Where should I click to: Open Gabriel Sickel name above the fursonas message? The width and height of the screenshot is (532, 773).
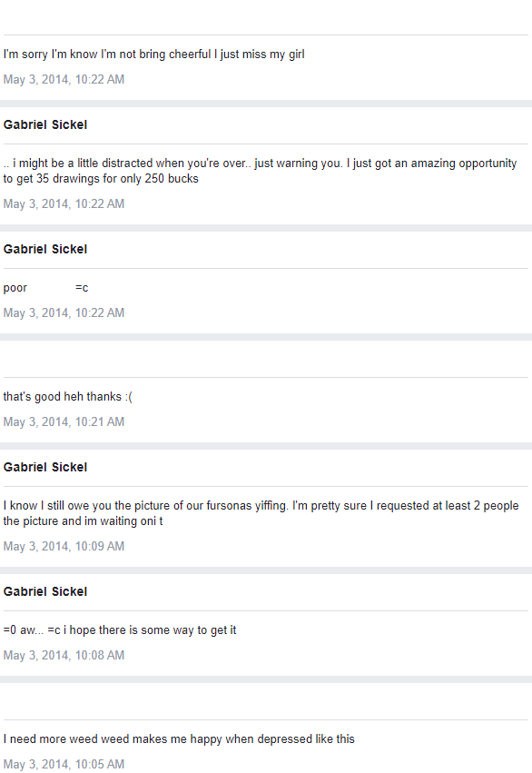click(45, 467)
